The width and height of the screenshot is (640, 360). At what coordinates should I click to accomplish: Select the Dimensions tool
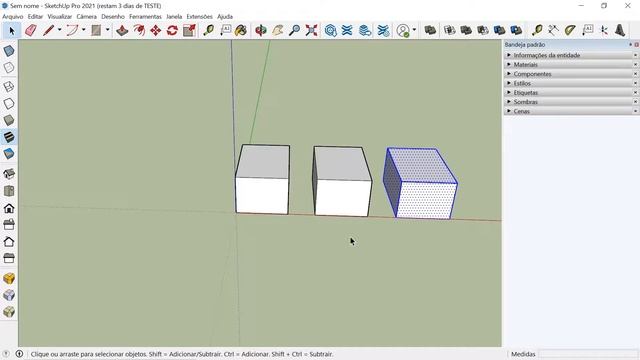click(x=553, y=30)
